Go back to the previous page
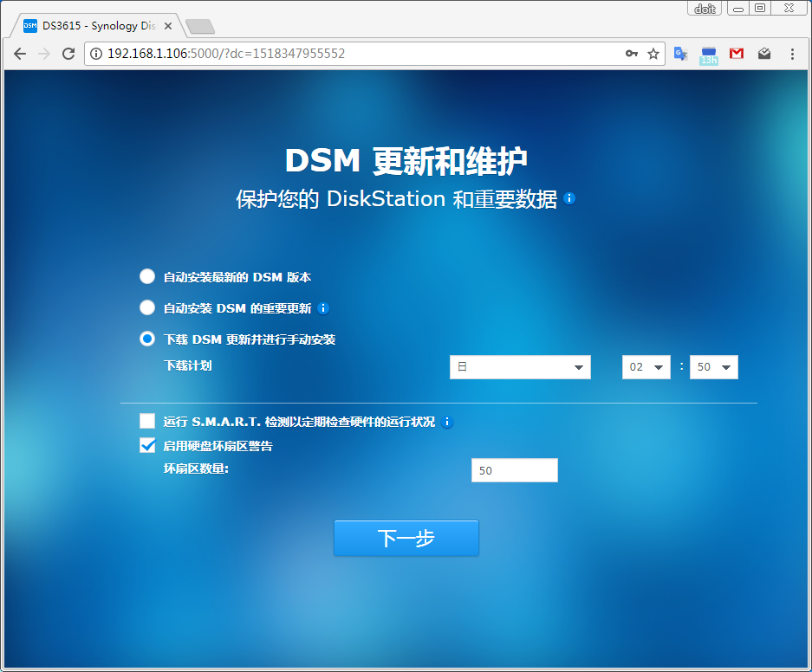812x672 pixels. (x=20, y=54)
